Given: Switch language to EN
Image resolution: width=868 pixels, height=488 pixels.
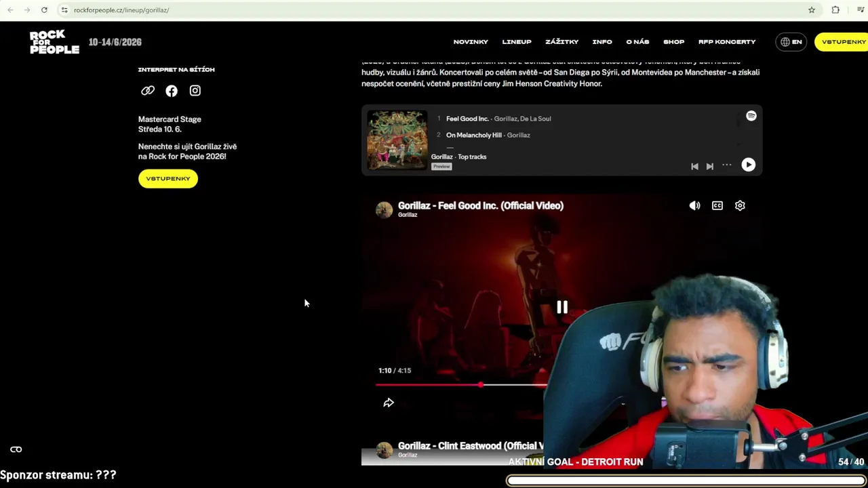Looking at the screenshot, I should tap(791, 42).
